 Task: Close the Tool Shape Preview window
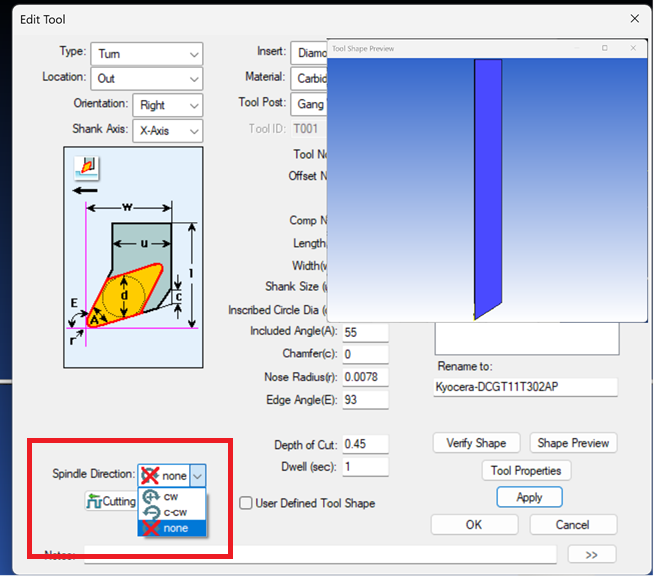point(633,48)
